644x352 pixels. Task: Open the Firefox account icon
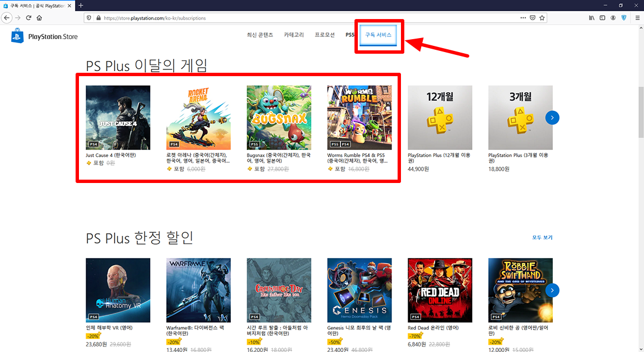coord(613,18)
